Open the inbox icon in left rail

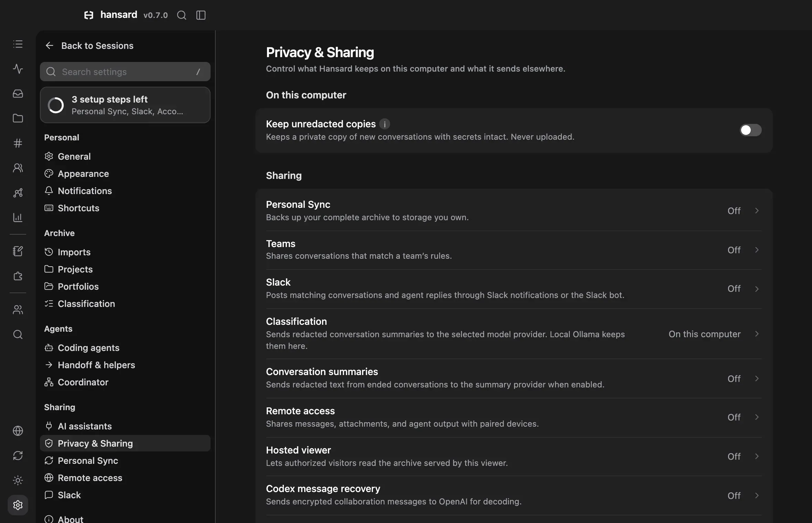18,94
